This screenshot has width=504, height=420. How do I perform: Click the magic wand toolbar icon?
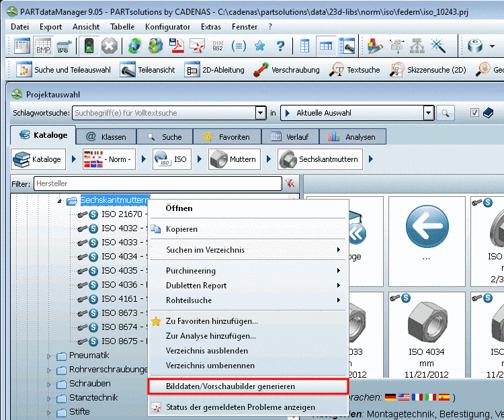437,46
